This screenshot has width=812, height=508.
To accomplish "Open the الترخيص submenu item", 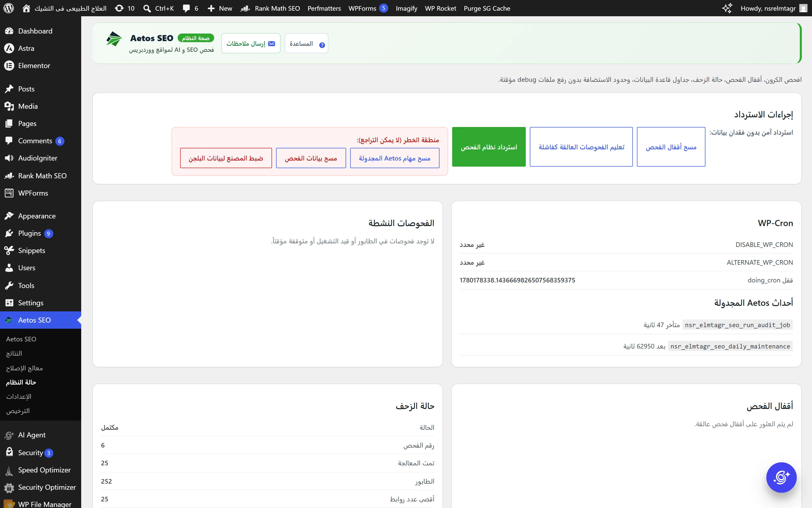I will point(18,411).
